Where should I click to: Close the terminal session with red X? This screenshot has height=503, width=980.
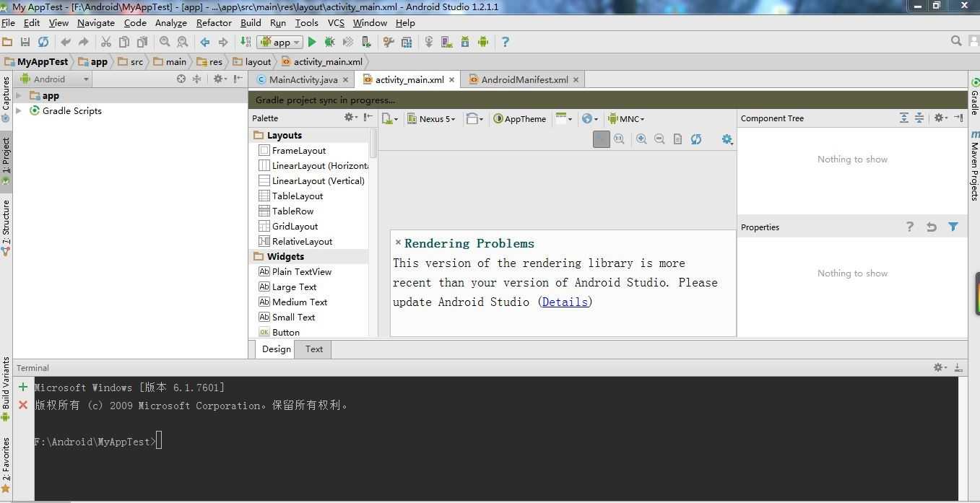(x=23, y=405)
